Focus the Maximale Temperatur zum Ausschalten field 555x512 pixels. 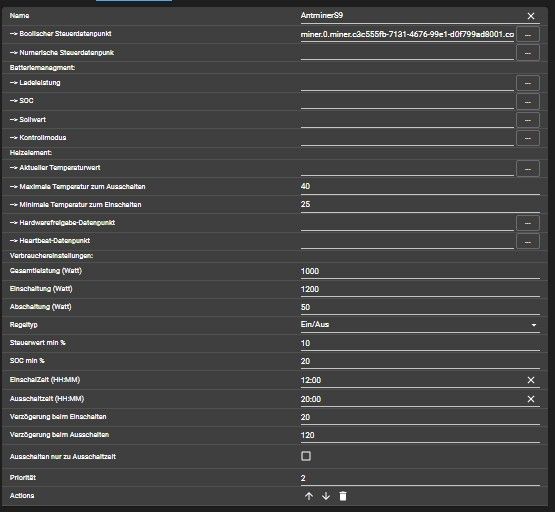coord(420,186)
